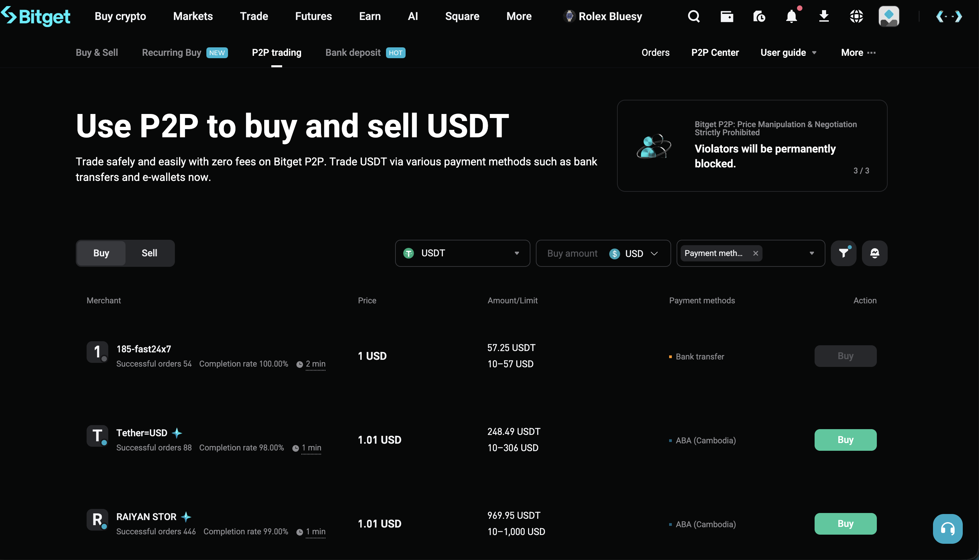Click the Tether=USD merchant avatar

(97, 436)
